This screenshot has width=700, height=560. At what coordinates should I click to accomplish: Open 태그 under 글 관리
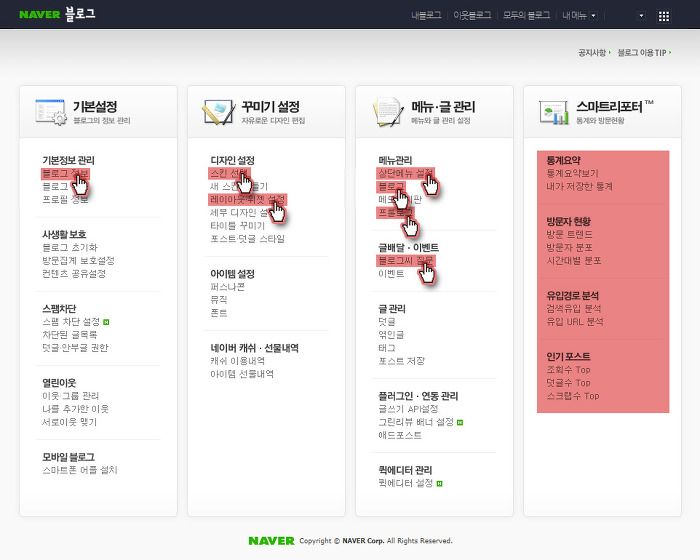(387, 347)
